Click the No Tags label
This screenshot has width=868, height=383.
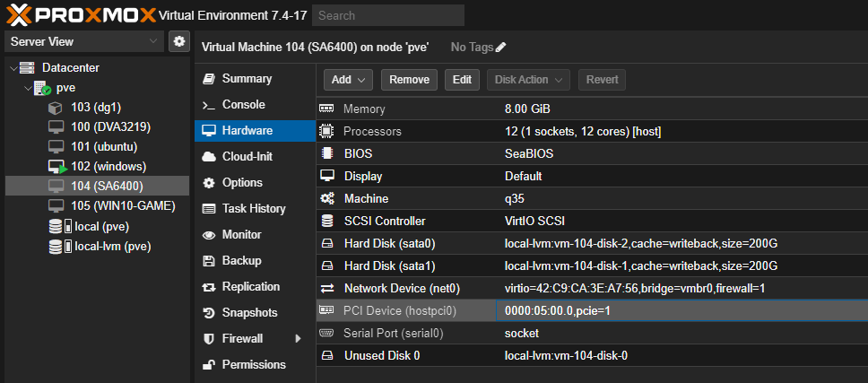coord(472,48)
